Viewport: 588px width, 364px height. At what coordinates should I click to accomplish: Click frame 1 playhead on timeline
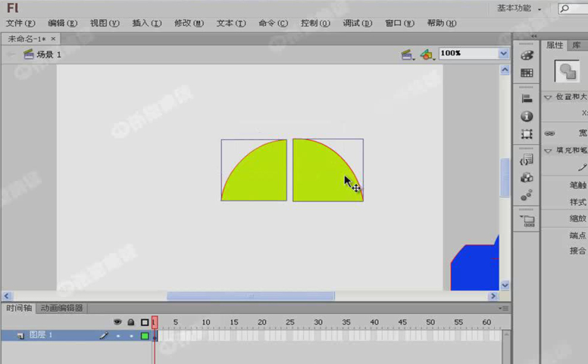coord(155,322)
